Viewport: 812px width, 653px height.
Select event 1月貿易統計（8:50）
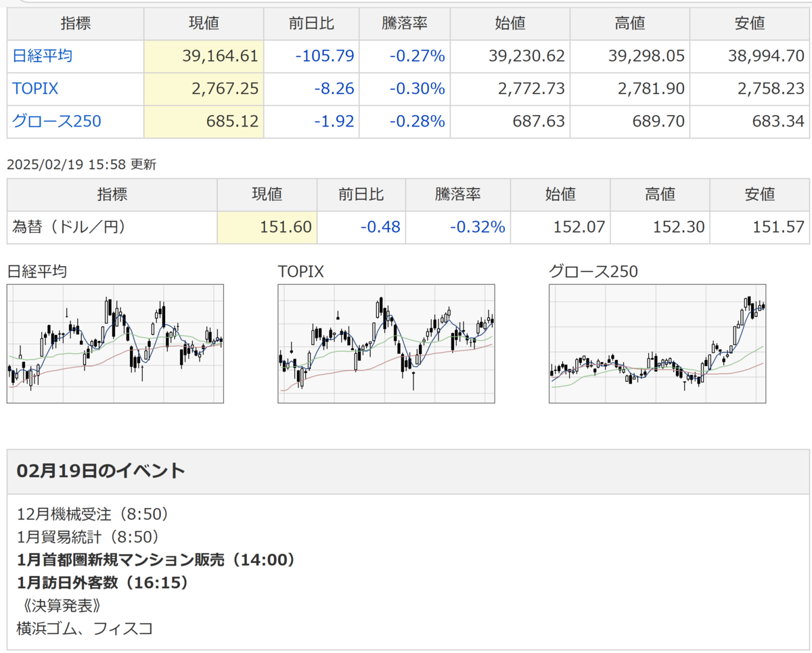[x=88, y=537]
